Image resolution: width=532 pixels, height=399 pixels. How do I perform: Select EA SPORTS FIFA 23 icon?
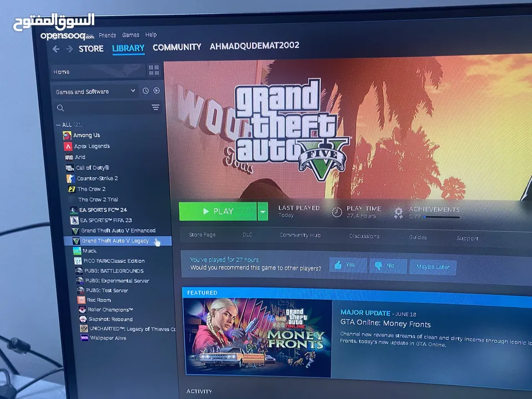tap(75, 221)
